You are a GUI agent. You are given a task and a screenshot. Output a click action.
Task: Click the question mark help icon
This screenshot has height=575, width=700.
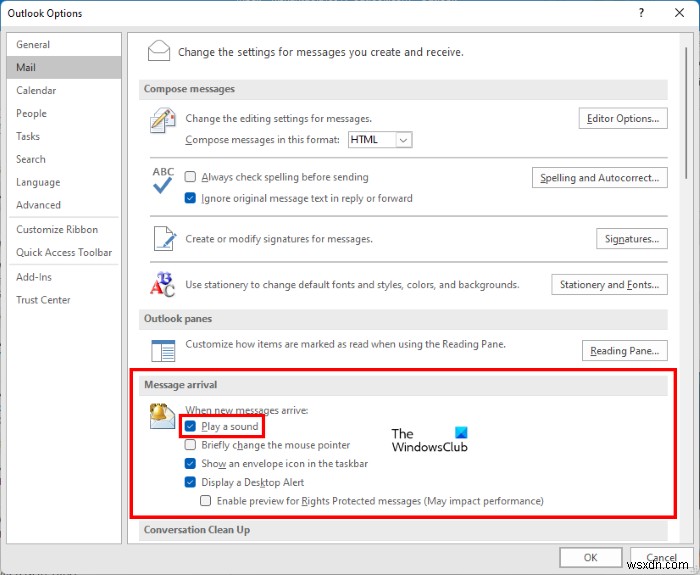(641, 13)
